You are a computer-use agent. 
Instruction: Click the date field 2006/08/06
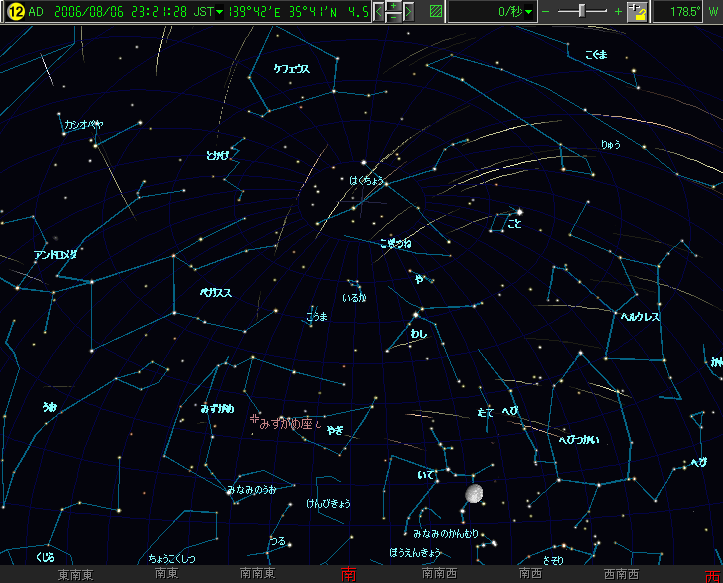(x=85, y=12)
